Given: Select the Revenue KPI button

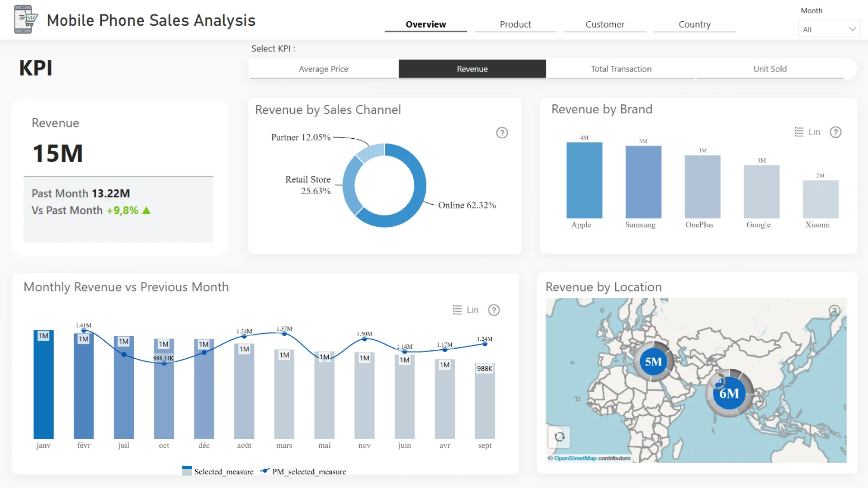Looking at the screenshot, I should [472, 69].
